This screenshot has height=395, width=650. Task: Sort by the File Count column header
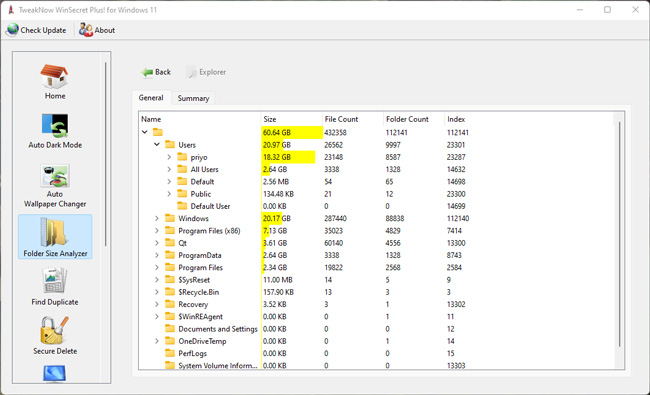(353, 119)
